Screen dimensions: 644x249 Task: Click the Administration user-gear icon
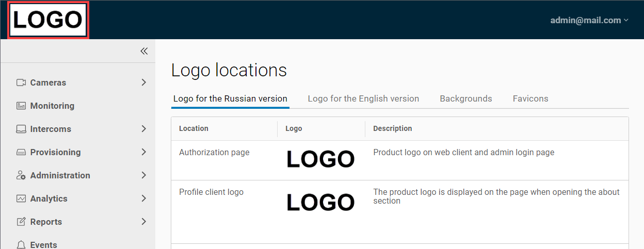(x=21, y=175)
